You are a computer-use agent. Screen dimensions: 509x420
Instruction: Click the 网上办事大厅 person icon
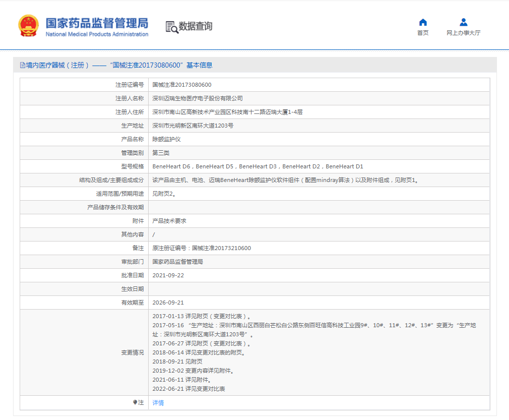tap(464, 22)
